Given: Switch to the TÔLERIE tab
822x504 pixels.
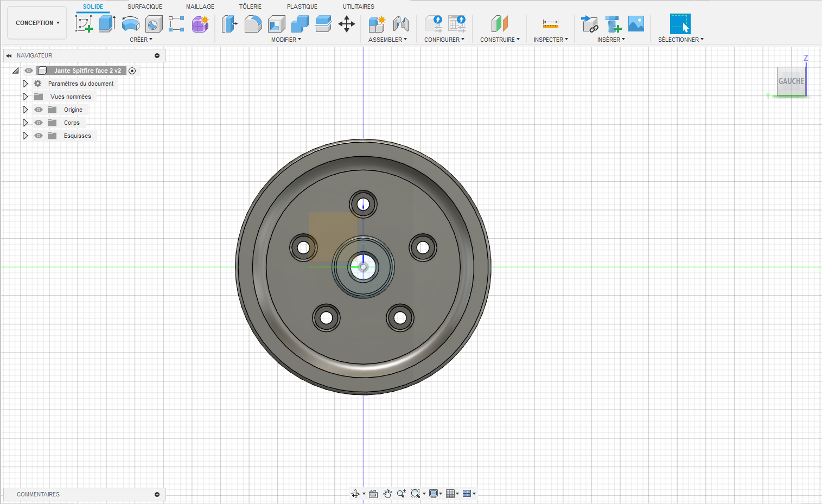Looking at the screenshot, I should pos(250,7).
